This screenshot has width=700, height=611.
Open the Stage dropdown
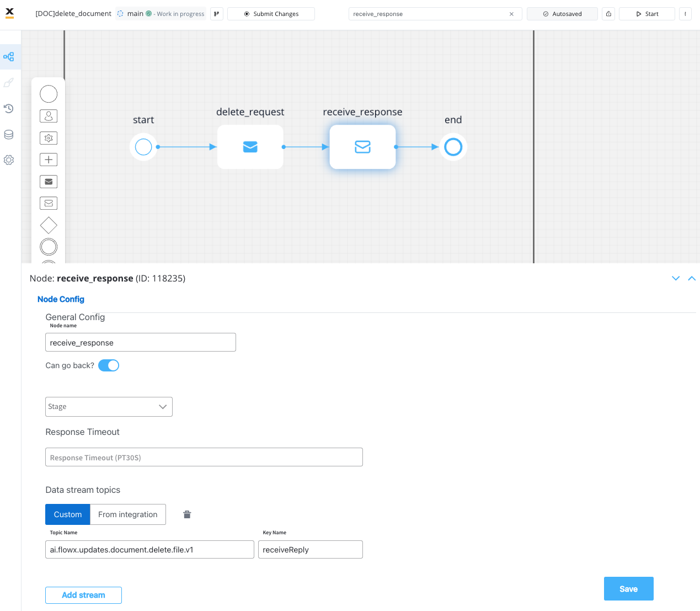(109, 407)
